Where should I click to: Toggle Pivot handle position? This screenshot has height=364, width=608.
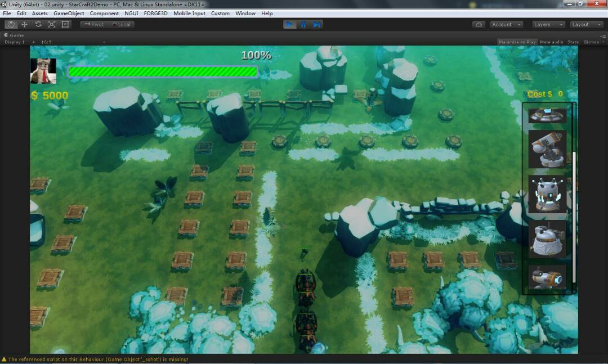94,24
